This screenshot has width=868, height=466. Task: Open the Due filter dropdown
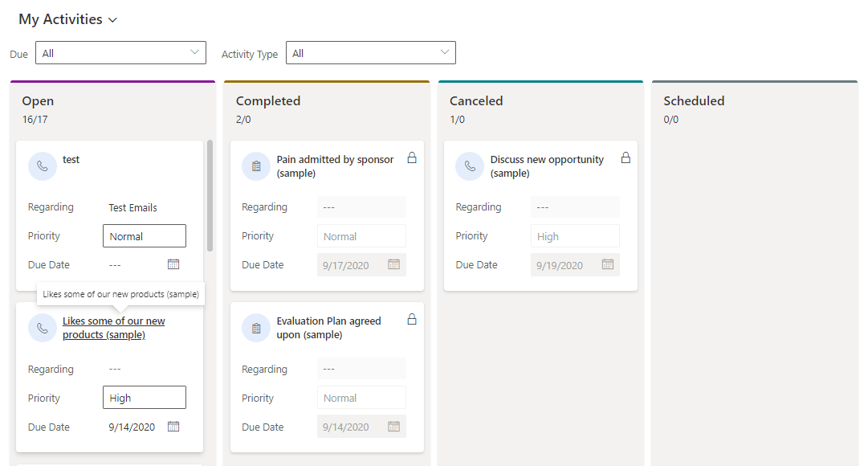point(120,53)
